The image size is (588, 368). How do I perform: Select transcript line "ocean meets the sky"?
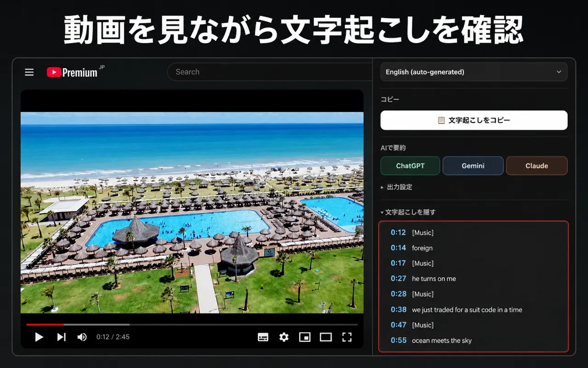click(x=442, y=340)
